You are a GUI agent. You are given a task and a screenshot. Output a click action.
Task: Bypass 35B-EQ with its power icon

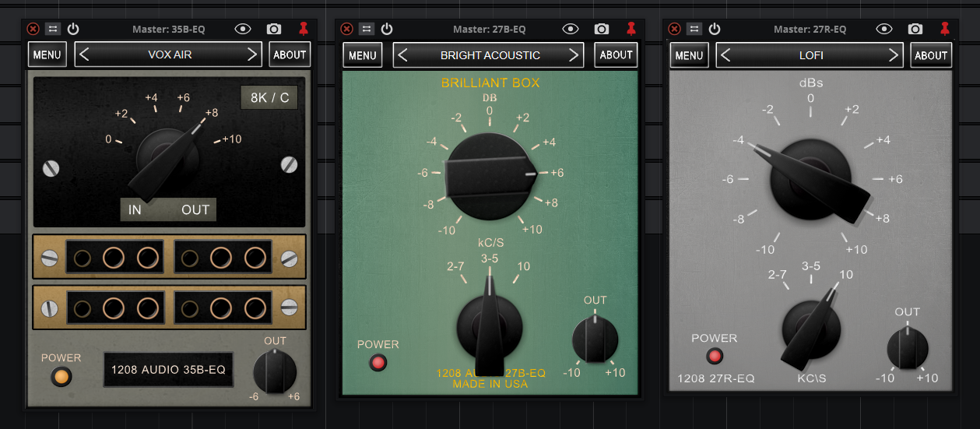tap(73, 29)
